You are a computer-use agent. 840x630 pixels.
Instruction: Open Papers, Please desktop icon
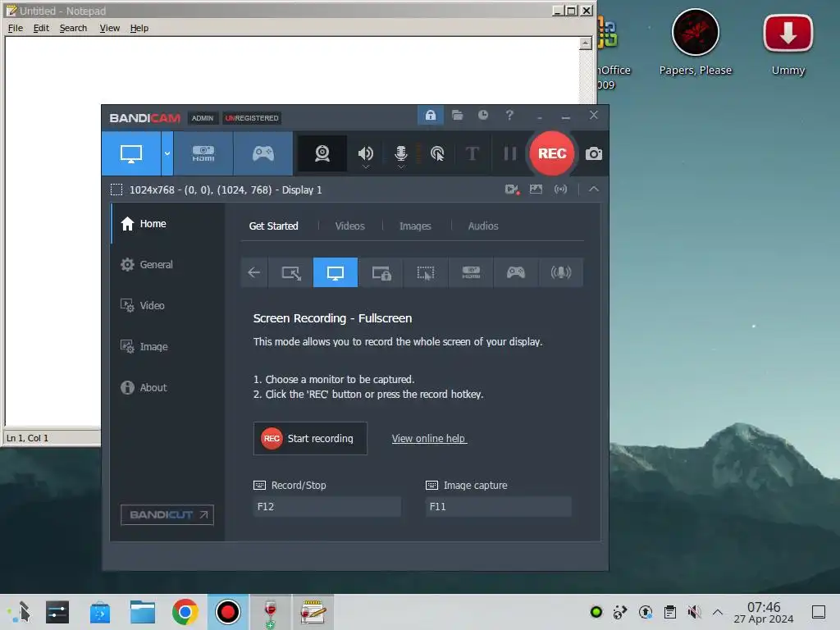click(696, 43)
